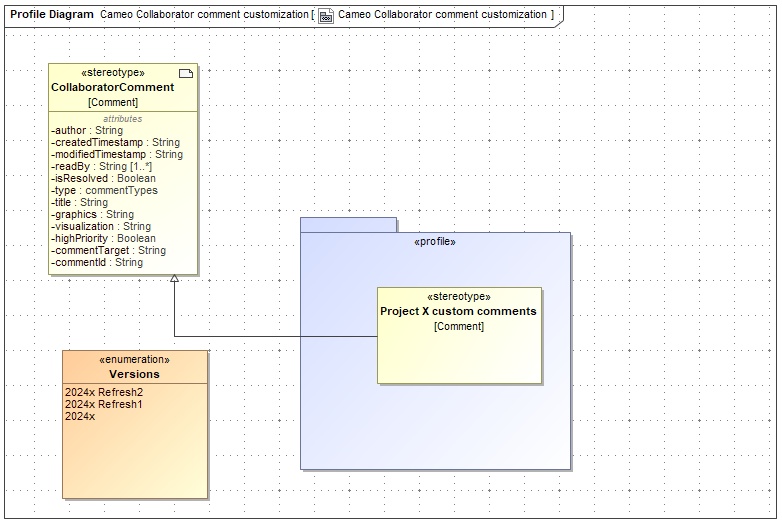Click the icon in CollaboratorComment's top-right corner

185,73
